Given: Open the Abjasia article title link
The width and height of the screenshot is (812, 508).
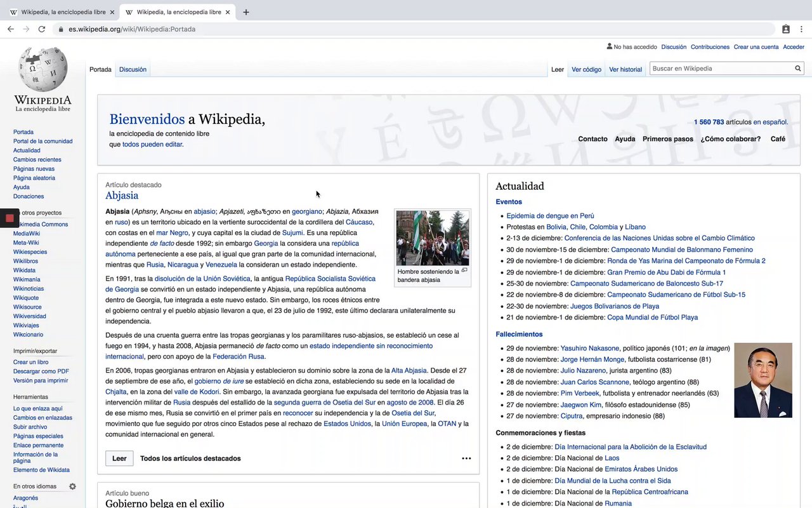Looking at the screenshot, I should [122, 196].
